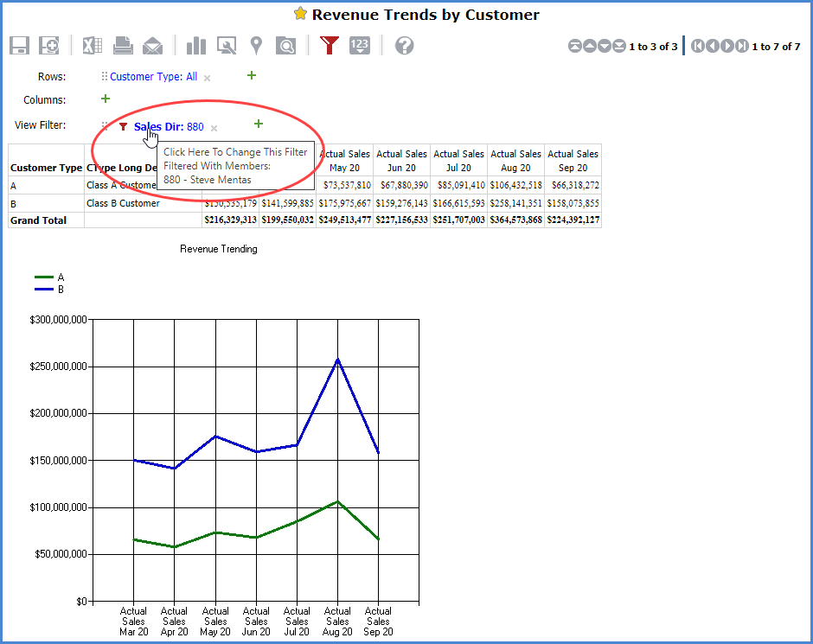Click the Export to Excel icon
The height and width of the screenshot is (644, 813).
click(93, 46)
